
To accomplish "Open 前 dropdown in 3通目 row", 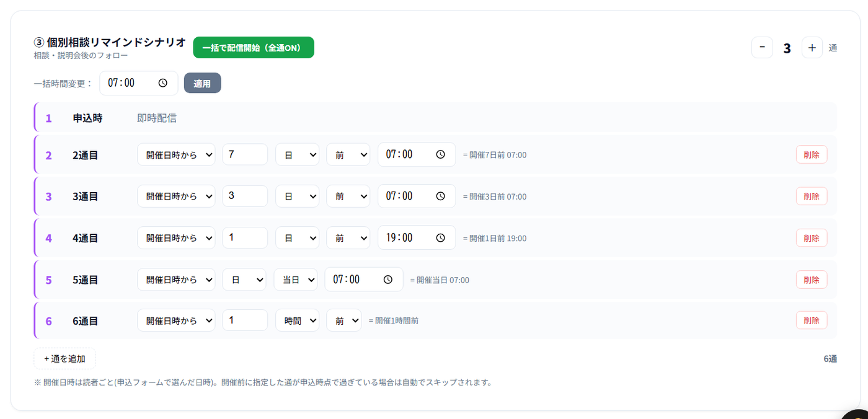I will click(x=348, y=196).
